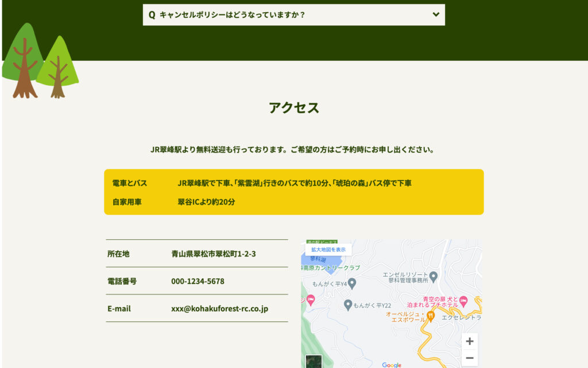
Task: Click the yellow 電車とバス directions row
Action: coord(293,183)
